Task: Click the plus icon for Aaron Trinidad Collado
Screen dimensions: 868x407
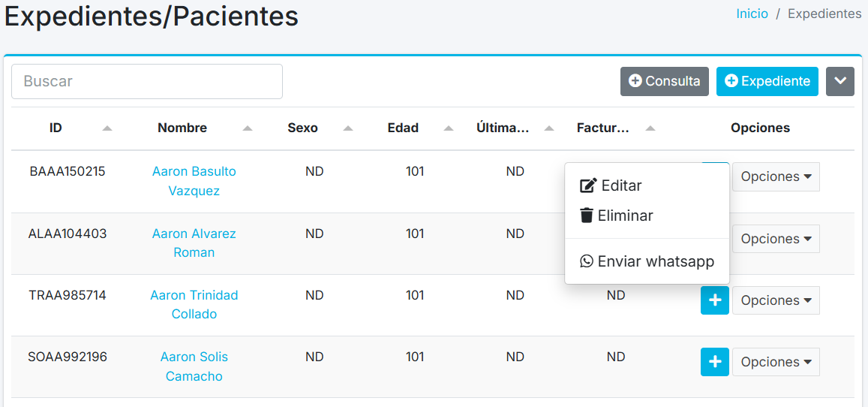Action: tap(714, 300)
